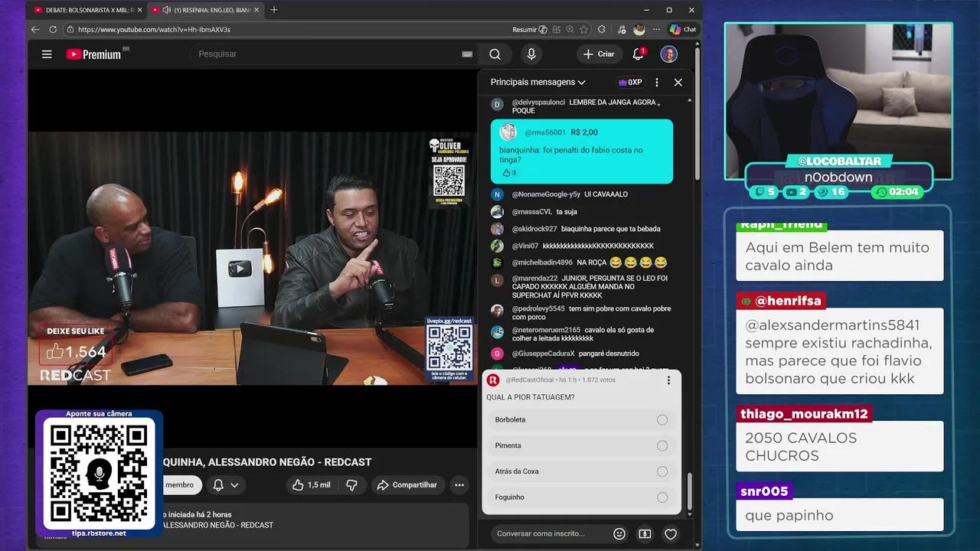This screenshot has height=551, width=980.
Task: Open @NonameGoogle-y5y chat username
Action: 546,194
